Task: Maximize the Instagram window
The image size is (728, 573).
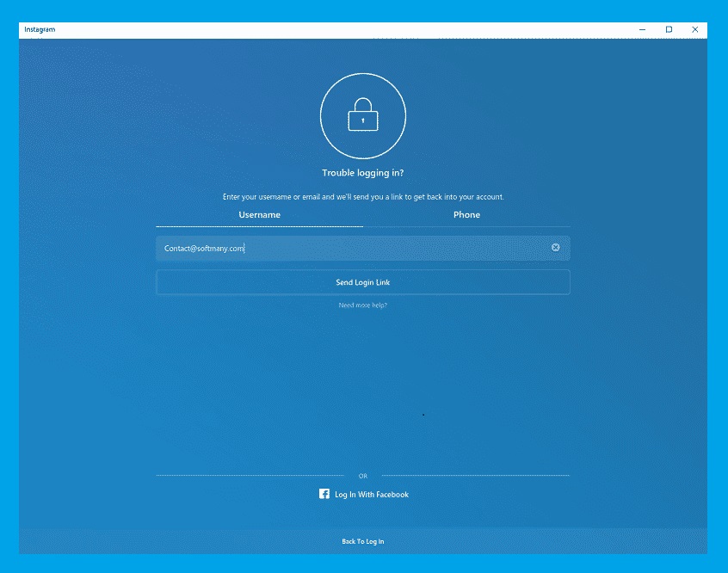Action: pos(669,29)
